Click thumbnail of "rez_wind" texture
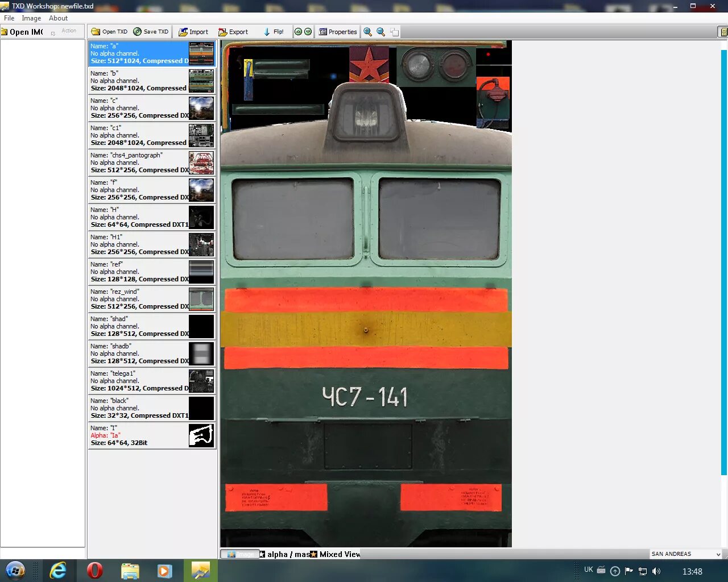The width and height of the screenshot is (728, 582). (201, 299)
